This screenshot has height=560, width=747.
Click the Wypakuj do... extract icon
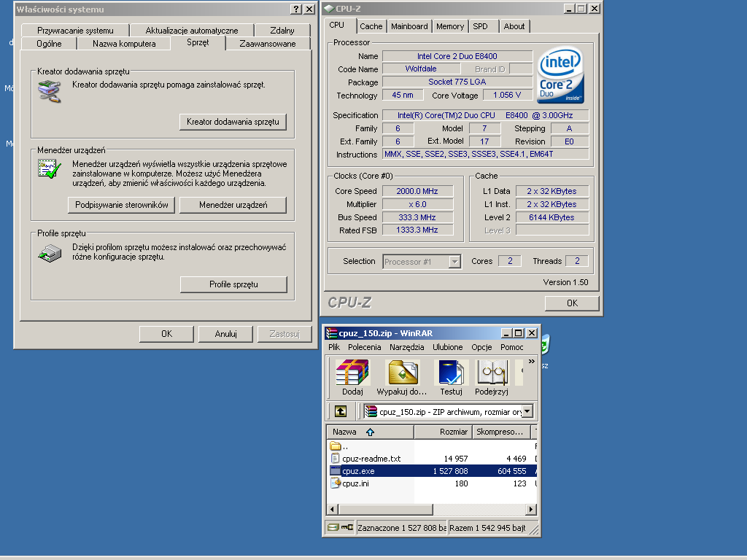(403, 372)
